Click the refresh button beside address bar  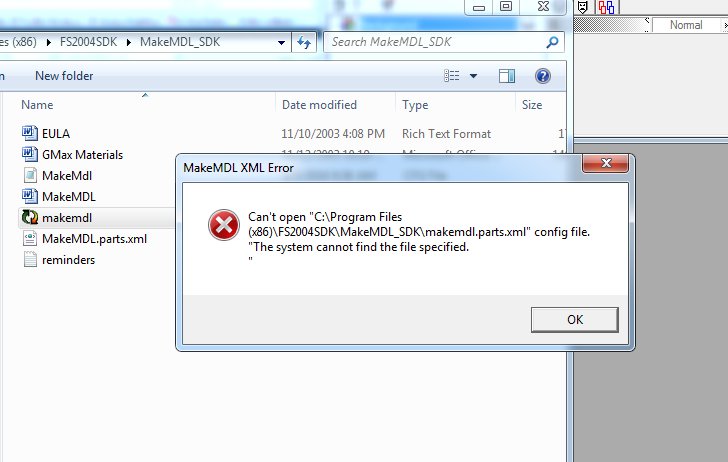(x=304, y=42)
